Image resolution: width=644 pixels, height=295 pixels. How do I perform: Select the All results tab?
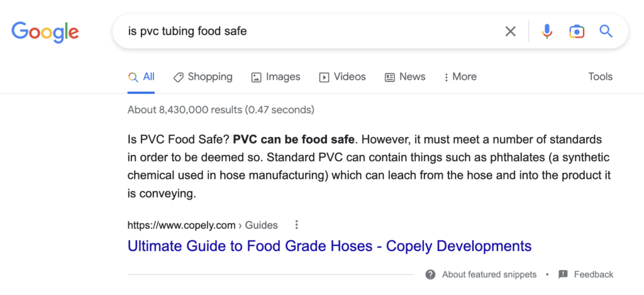tap(142, 77)
